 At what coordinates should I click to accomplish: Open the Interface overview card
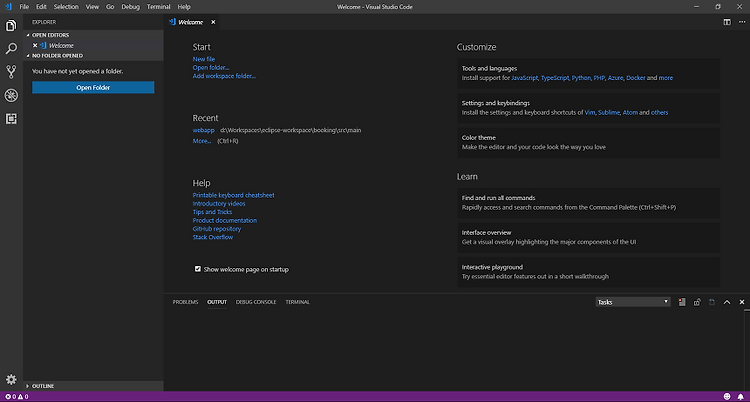point(588,237)
